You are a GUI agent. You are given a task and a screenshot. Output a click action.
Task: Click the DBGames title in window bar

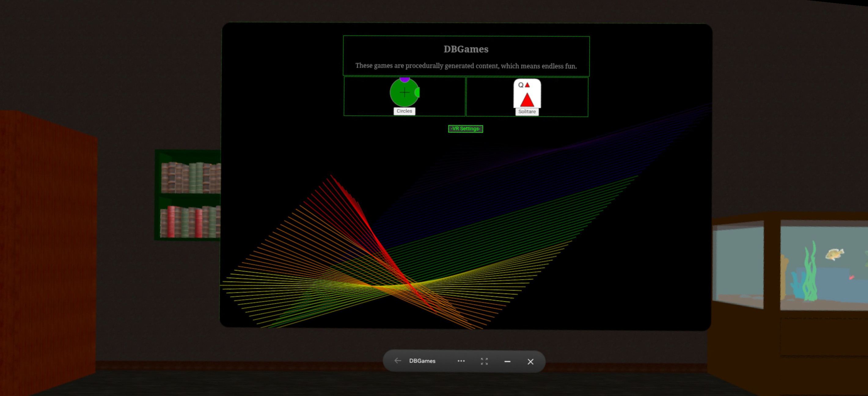[422, 361]
